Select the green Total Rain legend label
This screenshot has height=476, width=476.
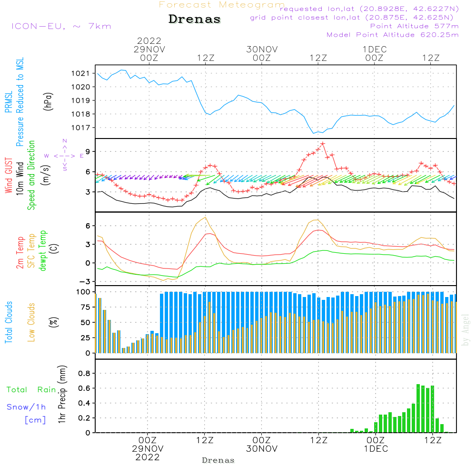(x=31, y=390)
